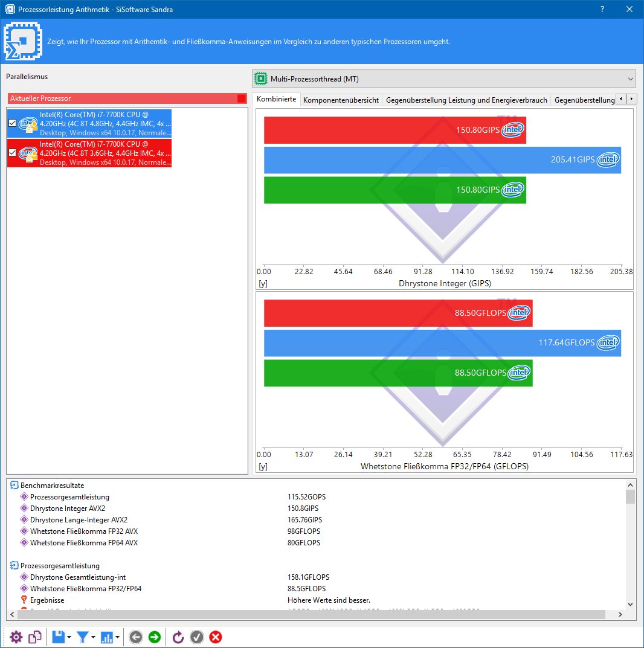Click the results list scroll up arrow
Screen dimensions: 644x648
[x=630, y=485]
